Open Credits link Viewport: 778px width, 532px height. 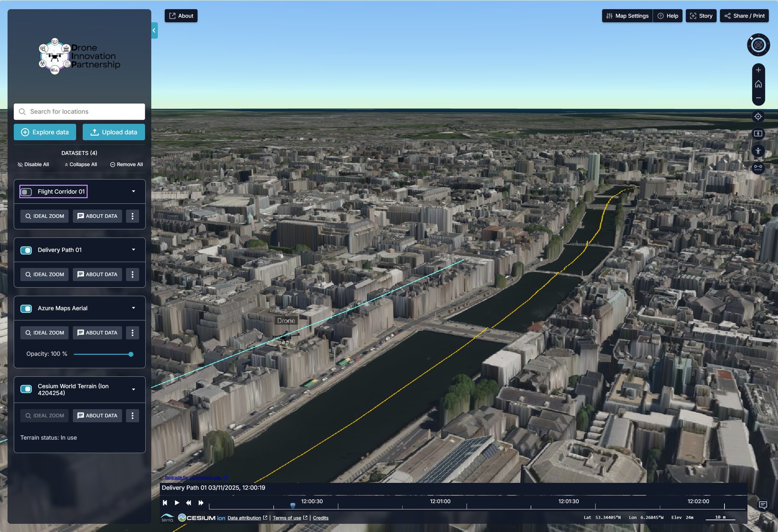[321, 518]
